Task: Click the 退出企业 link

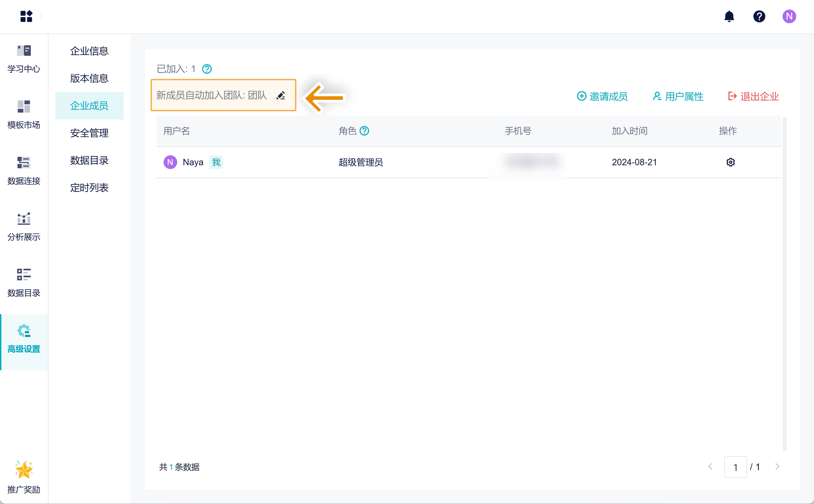Action: click(753, 96)
